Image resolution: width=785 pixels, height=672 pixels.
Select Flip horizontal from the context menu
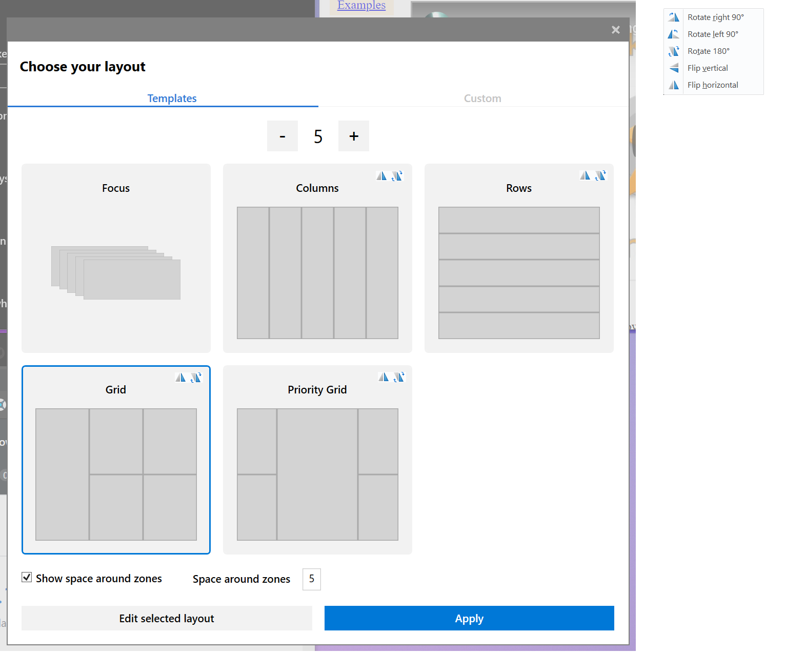click(713, 85)
